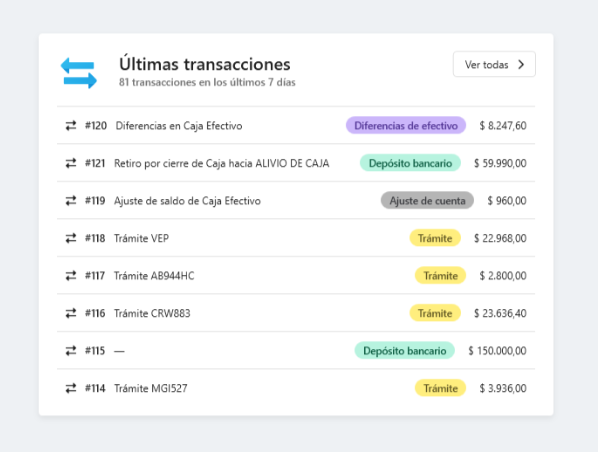Click the amount $ 23.636,40
The image size is (598, 452).
pos(500,313)
